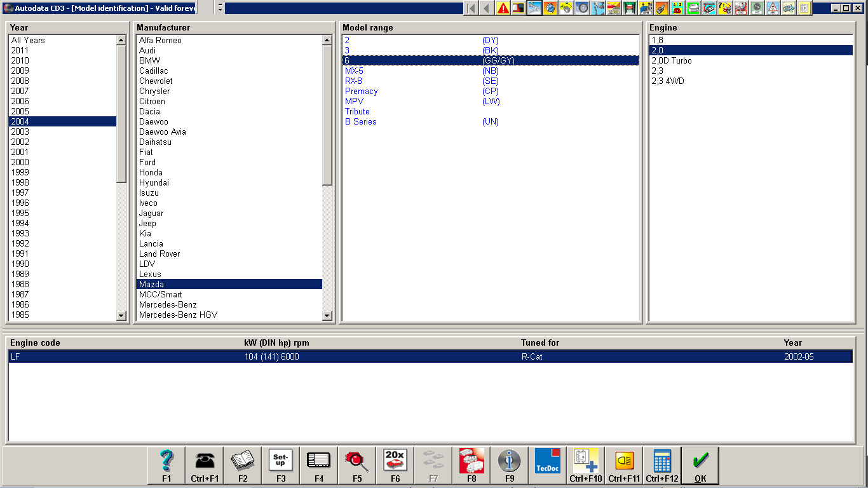Select Mercedes-Benz HGV manufacturer
The width and height of the screenshot is (868, 488).
point(229,315)
